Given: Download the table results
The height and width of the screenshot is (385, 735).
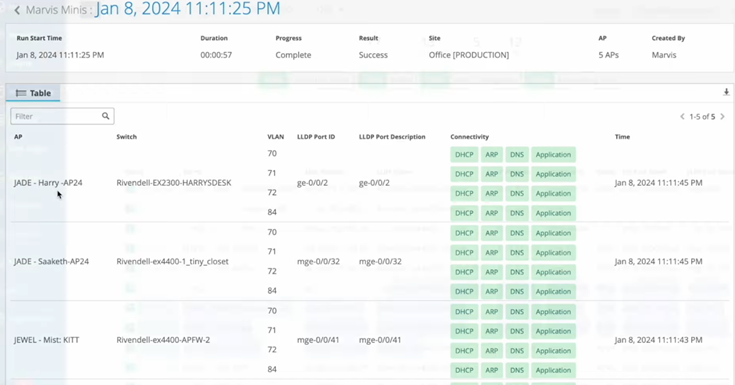Looking at the screenshot, I should coord(726,92).
